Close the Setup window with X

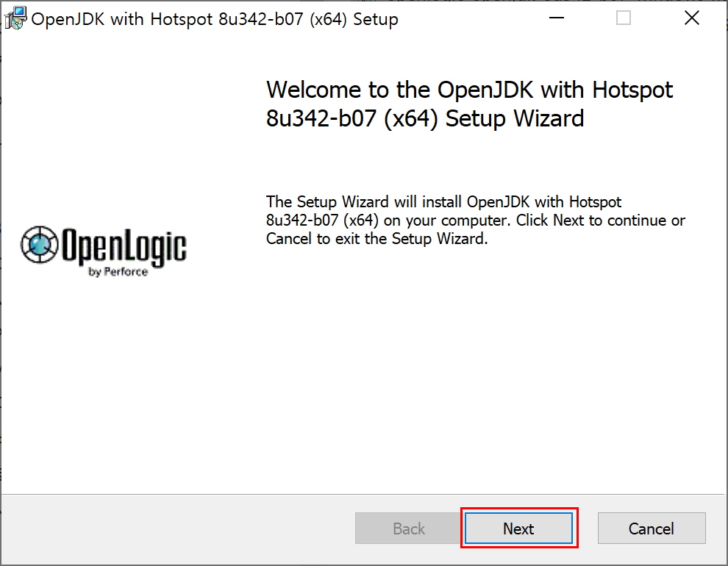692,18
